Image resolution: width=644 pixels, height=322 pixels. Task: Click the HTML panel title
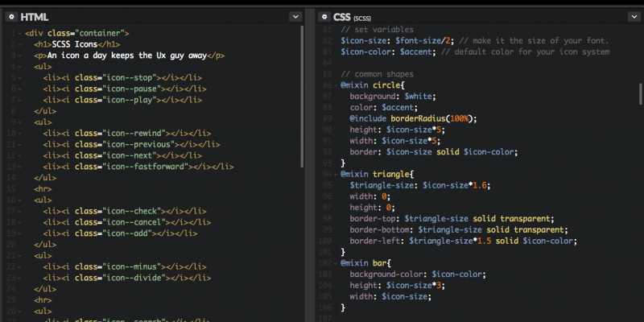tap(34, 16)
